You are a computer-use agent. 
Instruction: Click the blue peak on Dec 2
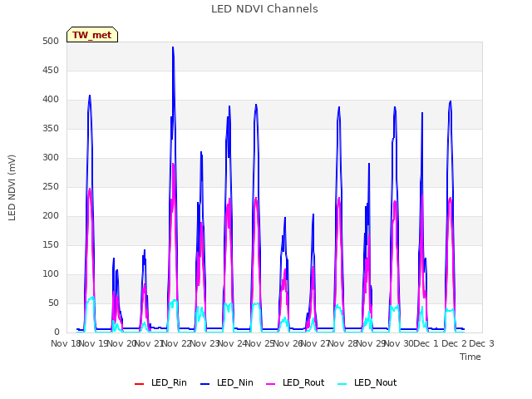pos(451,101)
